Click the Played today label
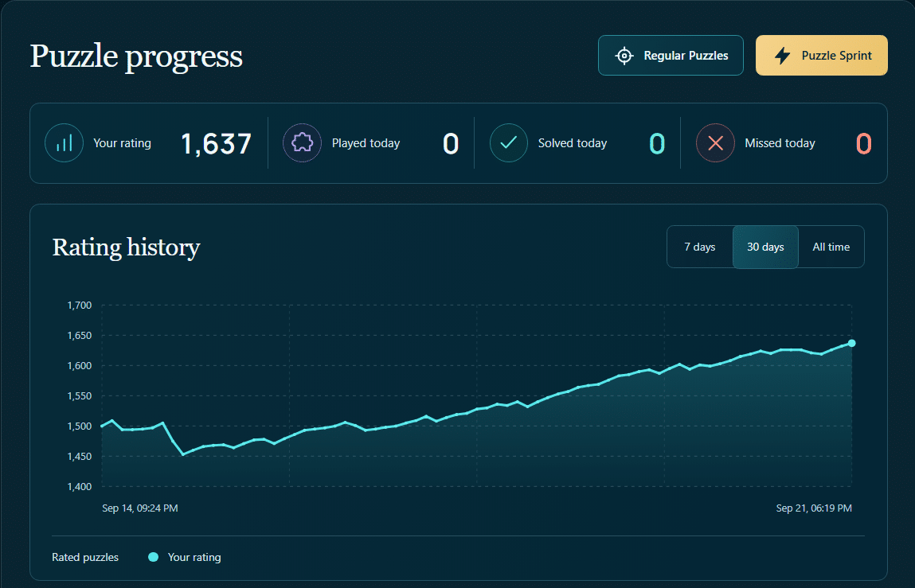Screen dimensions: 915x588 click(x=366, y=143)
